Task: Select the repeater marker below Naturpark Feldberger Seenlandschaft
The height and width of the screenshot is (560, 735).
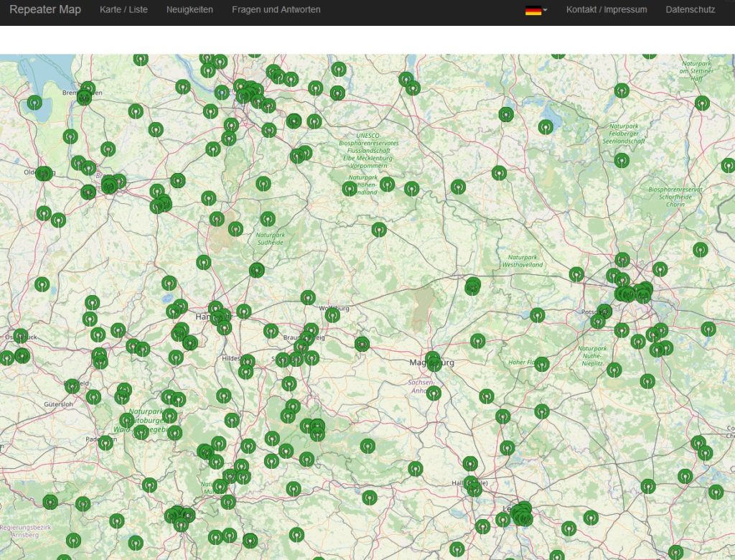Action: (x=622, y=160)
